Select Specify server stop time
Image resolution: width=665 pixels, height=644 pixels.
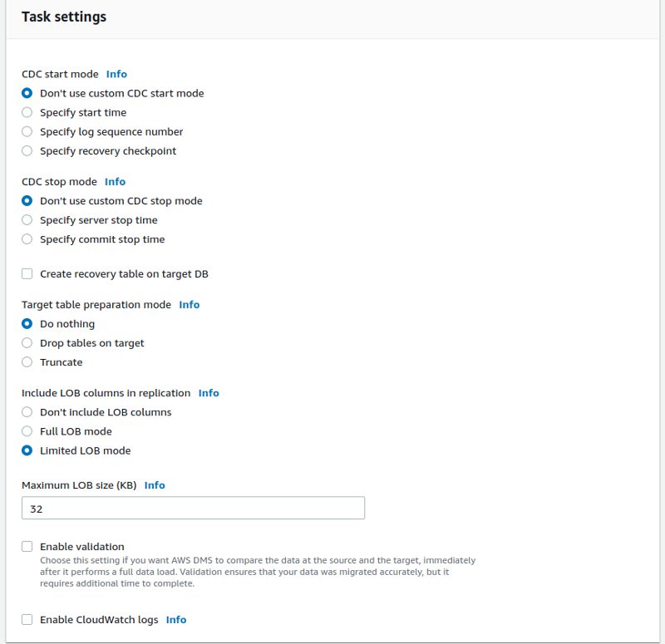[x=27, y=219]
